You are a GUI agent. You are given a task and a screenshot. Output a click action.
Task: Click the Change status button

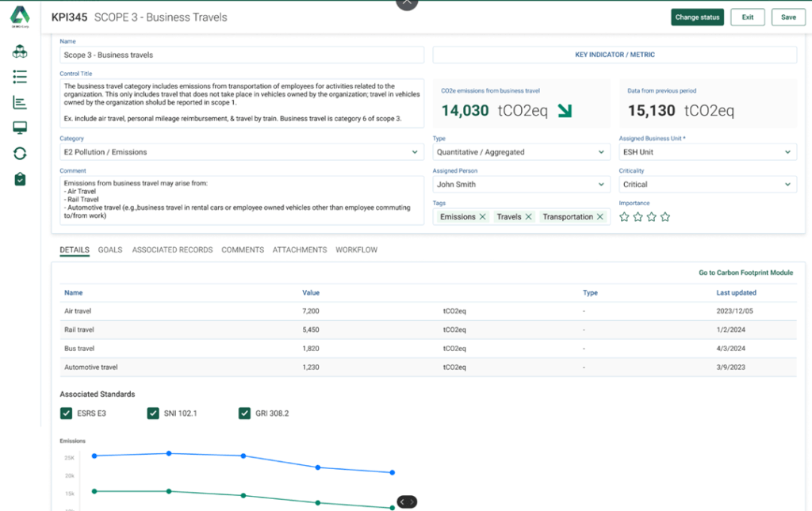tap(697, 17)
